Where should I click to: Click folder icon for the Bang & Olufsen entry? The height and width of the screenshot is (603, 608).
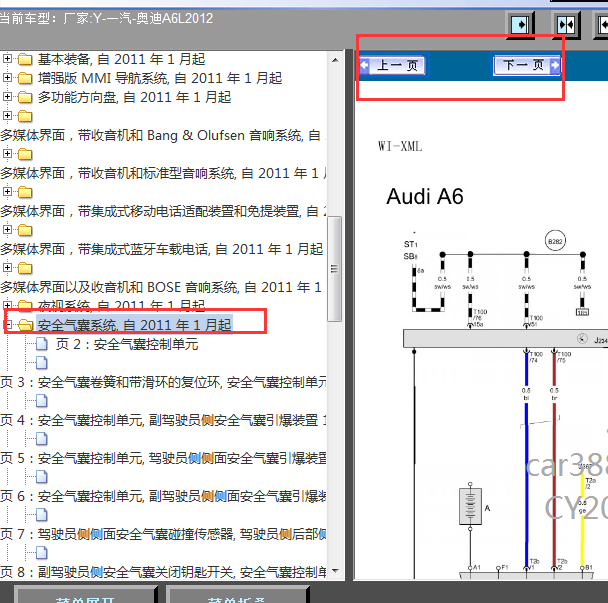point(25,116)
